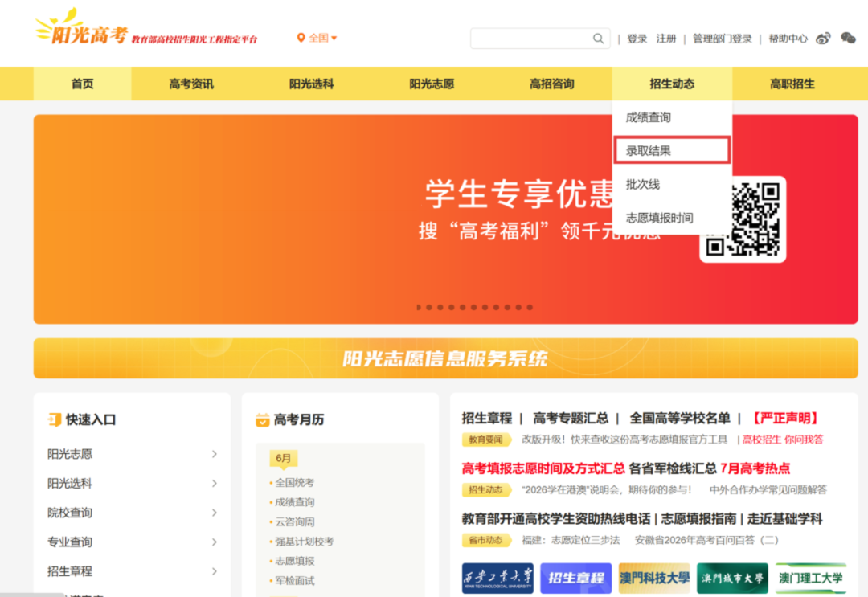
Task: Click 志愿填报 calendar entry
Action: pyautogui.click(x=294, y=561)
